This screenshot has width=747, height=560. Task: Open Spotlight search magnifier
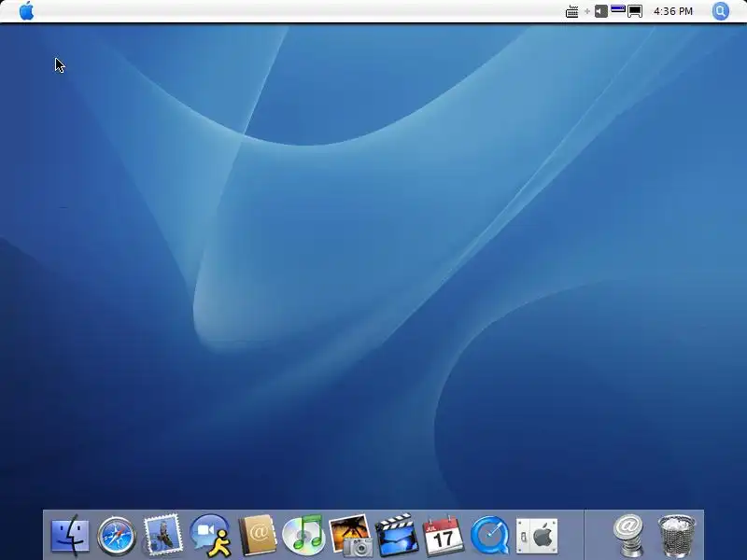click(x=720, y=11)
